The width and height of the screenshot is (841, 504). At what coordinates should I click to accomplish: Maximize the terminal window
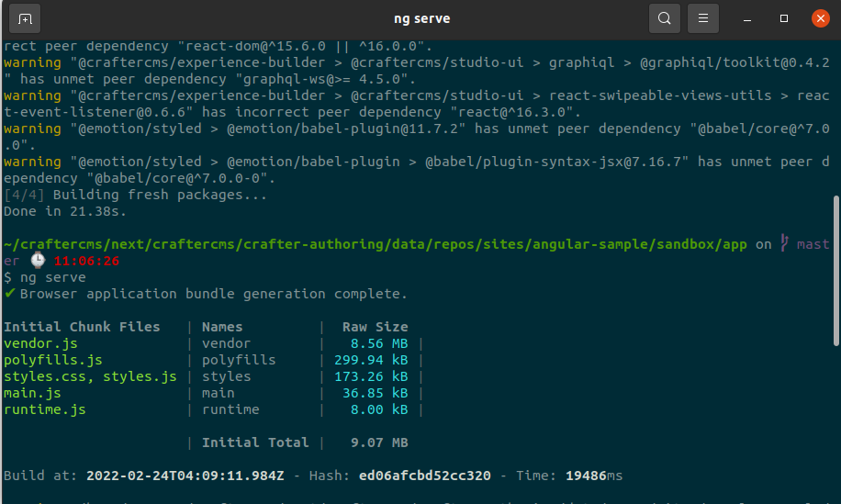tap(783, 18)
